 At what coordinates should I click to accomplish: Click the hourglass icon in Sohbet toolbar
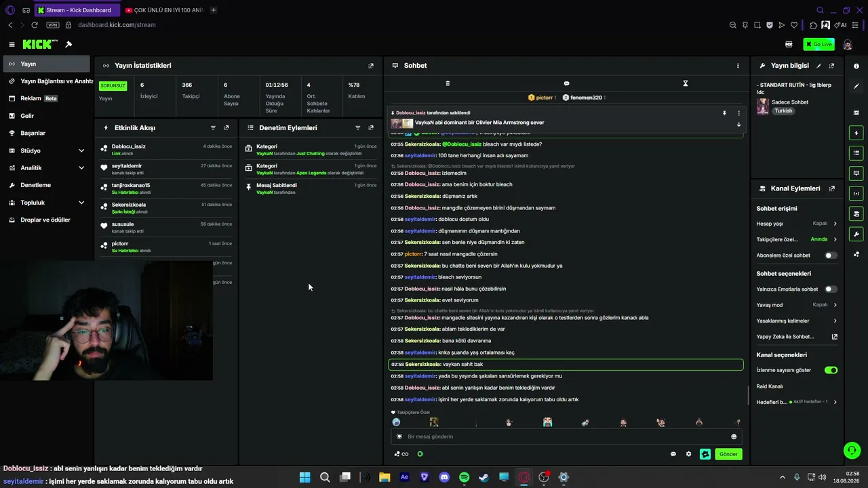point(685,83)
